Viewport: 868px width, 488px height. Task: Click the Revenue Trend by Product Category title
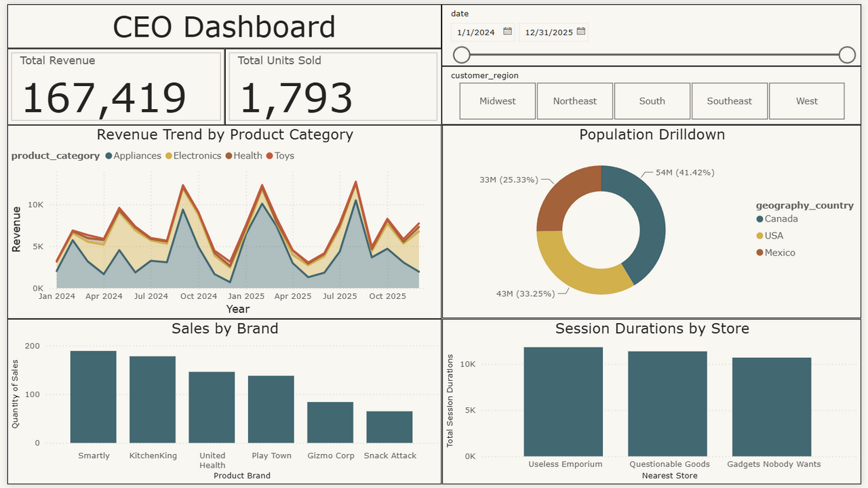click(x=225, y=134)
